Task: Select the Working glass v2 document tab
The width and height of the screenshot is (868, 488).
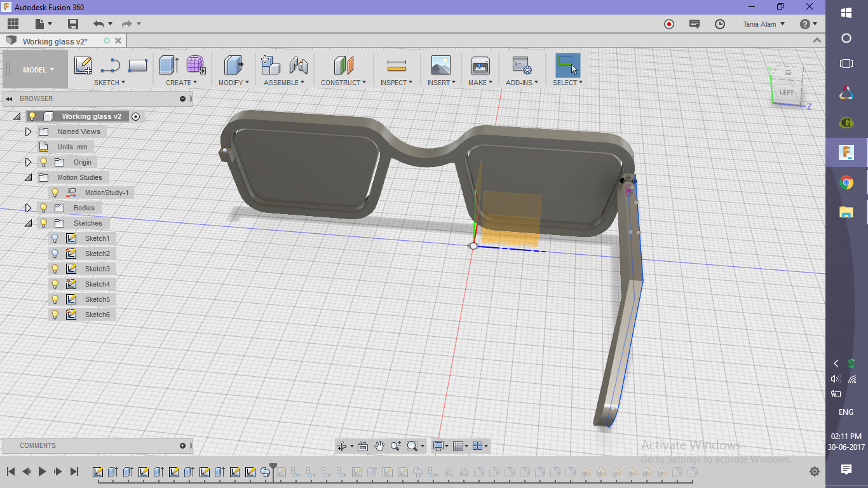Action: (55, 41)
